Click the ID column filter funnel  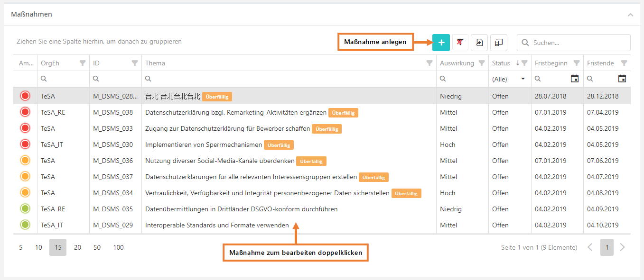(x=135, y=63)
